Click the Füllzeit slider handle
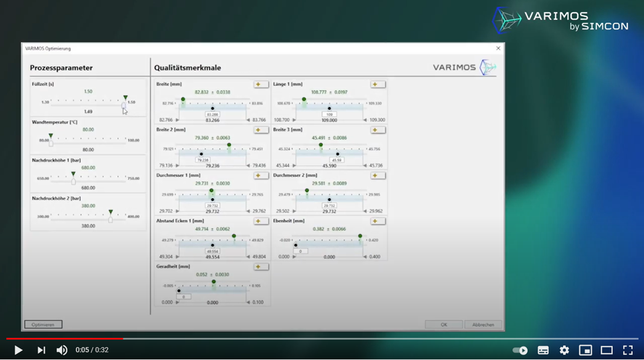Image resolution: width=644 pixels, height=360 pixels. pos(124,106)
